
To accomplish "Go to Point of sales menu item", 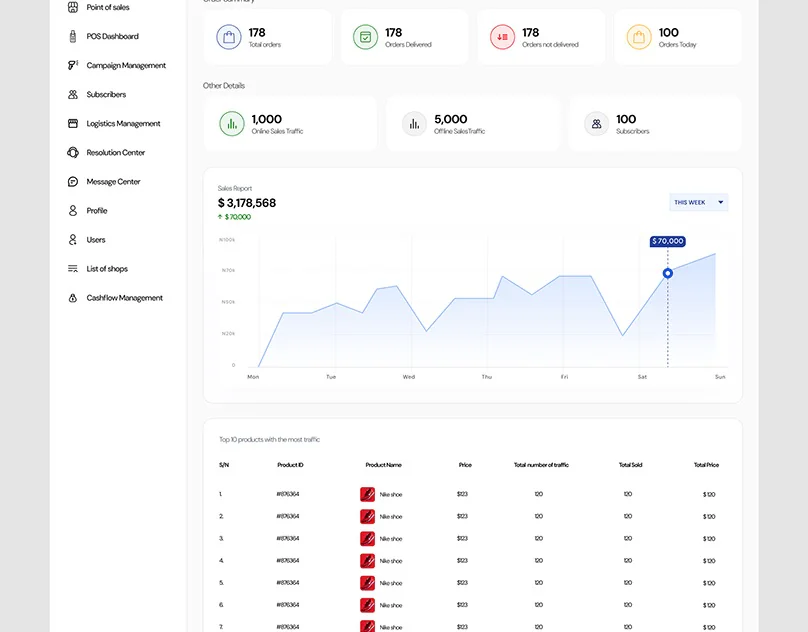I will click(108, 7).
